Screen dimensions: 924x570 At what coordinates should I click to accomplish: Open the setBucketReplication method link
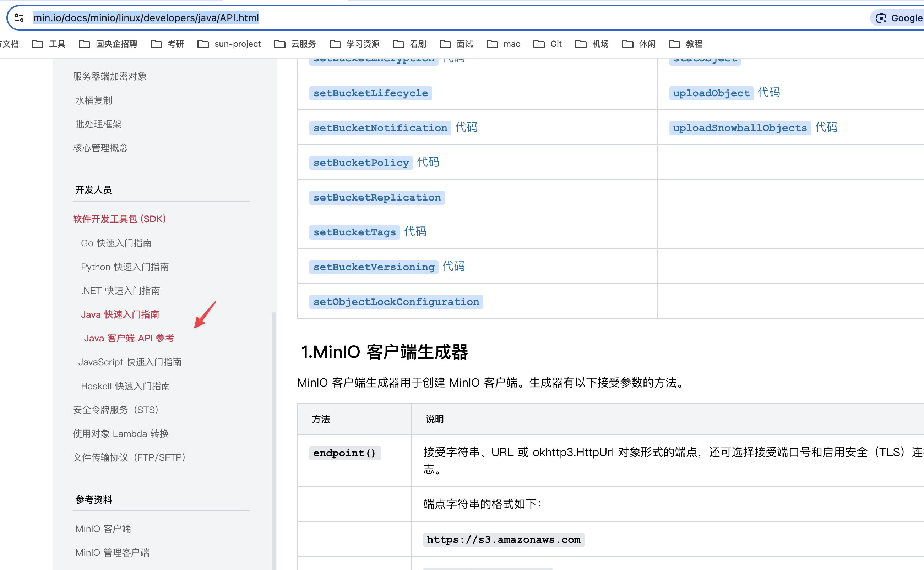pos(377,198)
